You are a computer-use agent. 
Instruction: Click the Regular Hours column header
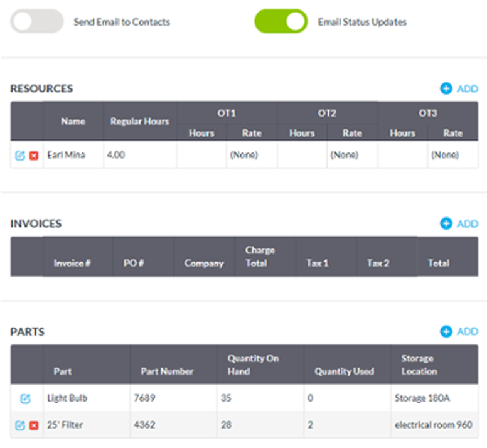[x=139, y=121]
